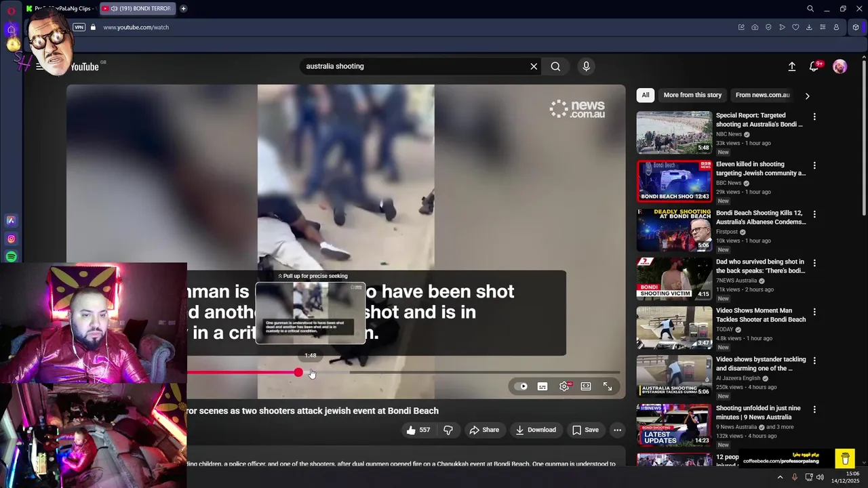Image resolution: width=868 pixels, height=488 pixels.
Task: Open more actions menu beside Save
Action: (x=617, y=430)
